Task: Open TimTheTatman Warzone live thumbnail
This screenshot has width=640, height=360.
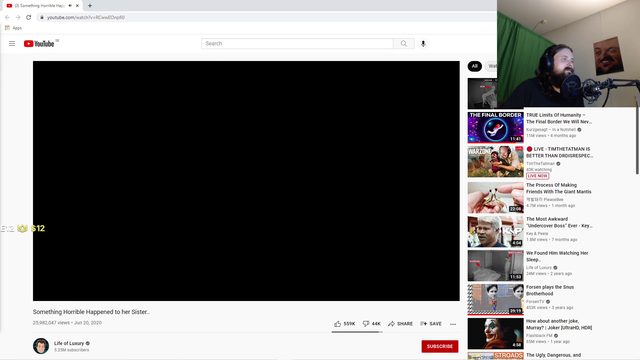Action: 496,161
